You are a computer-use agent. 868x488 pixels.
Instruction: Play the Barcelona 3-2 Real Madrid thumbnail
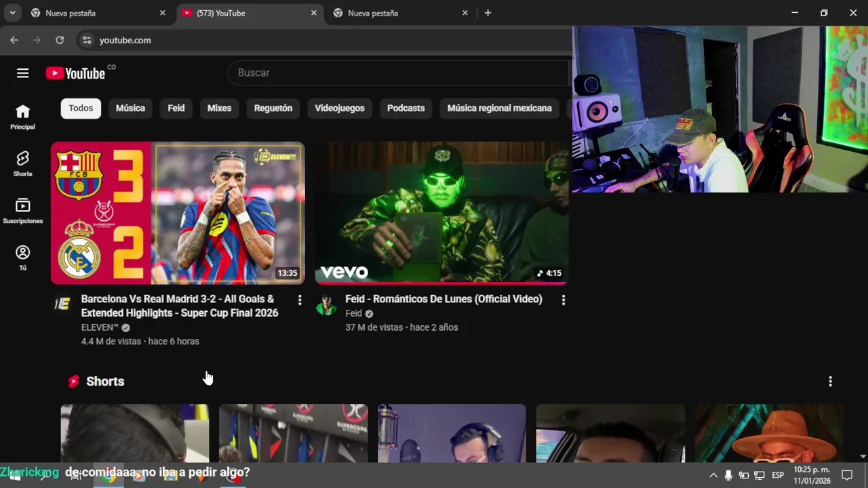tap(178, 213)
